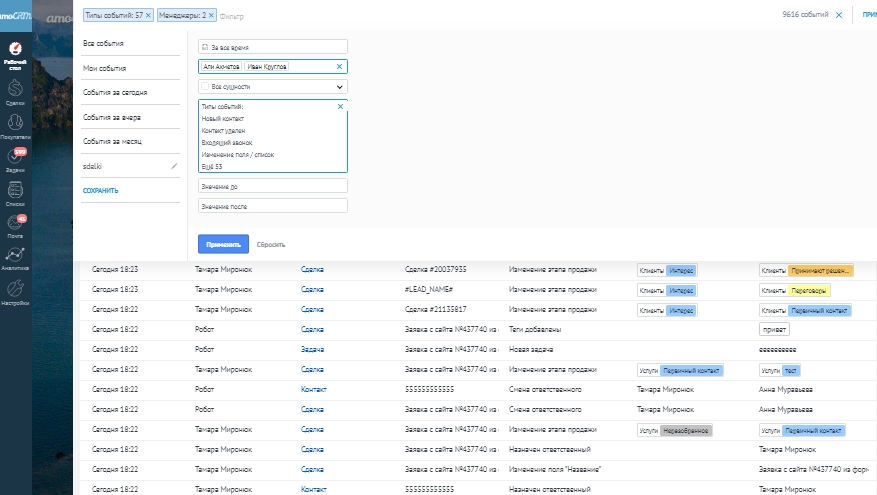Remove the Менеджеры: 2 filter chip
The image size is (877, 495).
pyautogui.click(x=211, y=15)
